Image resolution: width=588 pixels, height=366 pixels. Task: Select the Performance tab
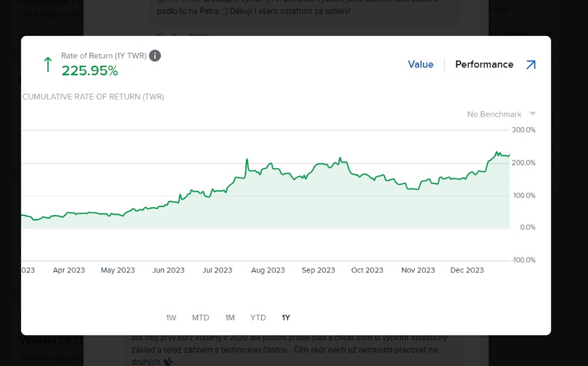click(484, 65)
